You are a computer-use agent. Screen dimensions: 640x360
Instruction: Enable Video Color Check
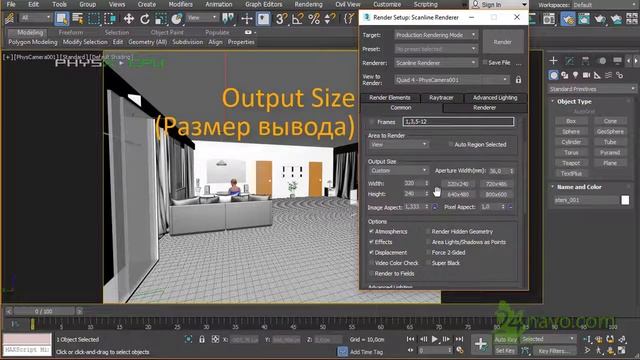(x=371, y=263)
